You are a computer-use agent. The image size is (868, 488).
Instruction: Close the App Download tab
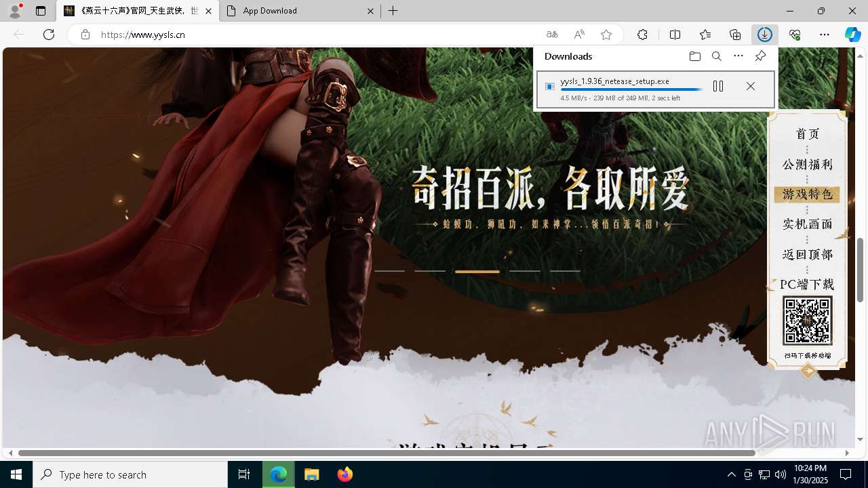[x=370, y=11]
